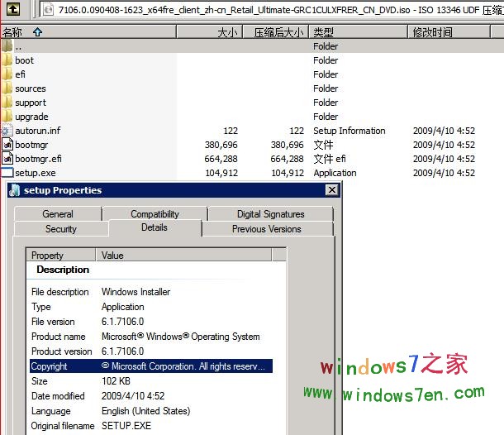Click the Property column header

61,256
